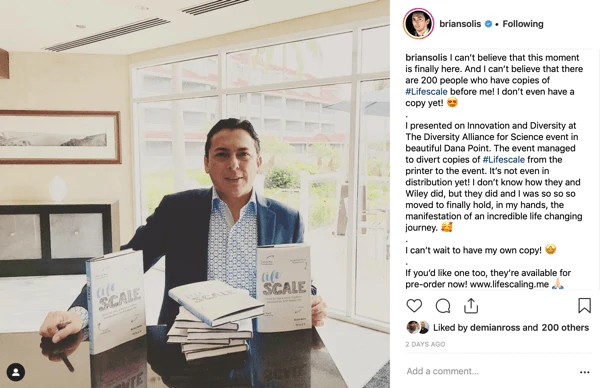Show tagged people icon on photo
The width and height of the screenshot is (600, 388).
coord(16,372)
